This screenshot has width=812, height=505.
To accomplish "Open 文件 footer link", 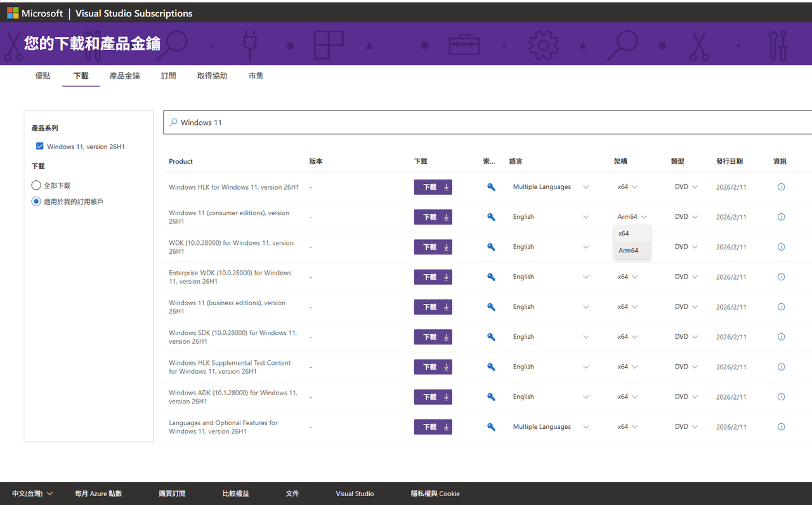I will [292, 494].
